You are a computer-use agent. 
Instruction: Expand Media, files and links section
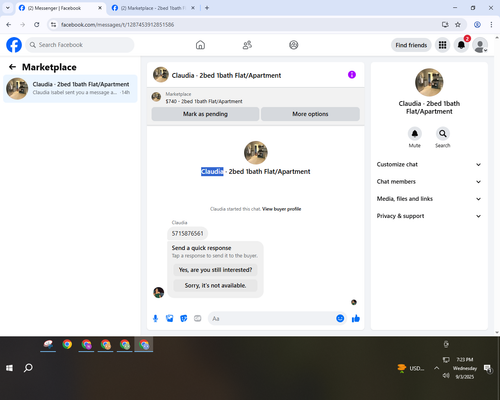click(x=429, y=199)
